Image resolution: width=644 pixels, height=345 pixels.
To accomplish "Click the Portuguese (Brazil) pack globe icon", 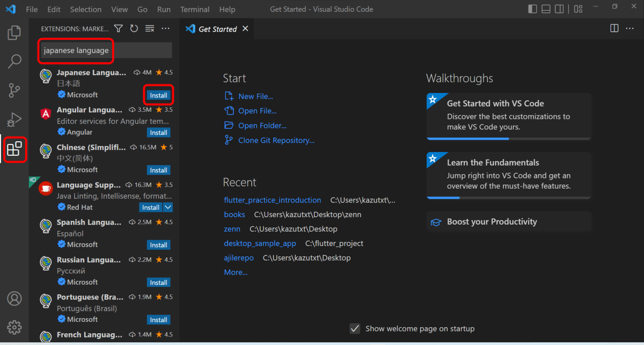I will pos(46,301).
